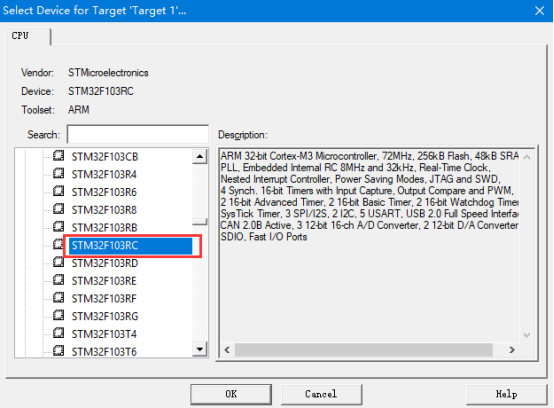Select the highlighted STM32F103RC device
554x408 pixels.
(x=131, y=246)
